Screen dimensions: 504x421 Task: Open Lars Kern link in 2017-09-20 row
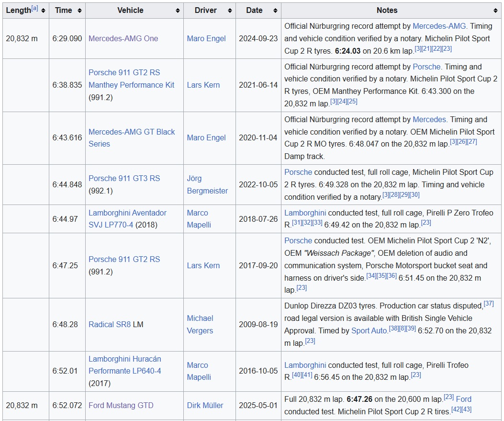tap(203, 266)
